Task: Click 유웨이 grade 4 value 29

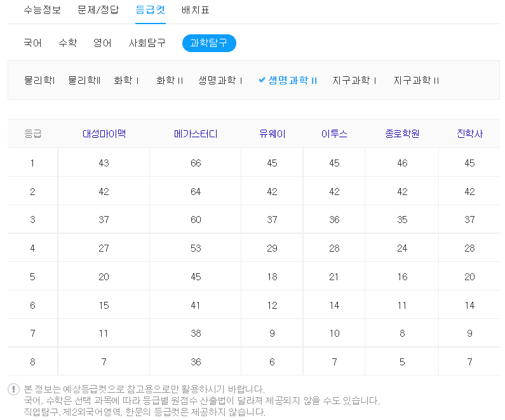Action: click(x=272, y=248)
